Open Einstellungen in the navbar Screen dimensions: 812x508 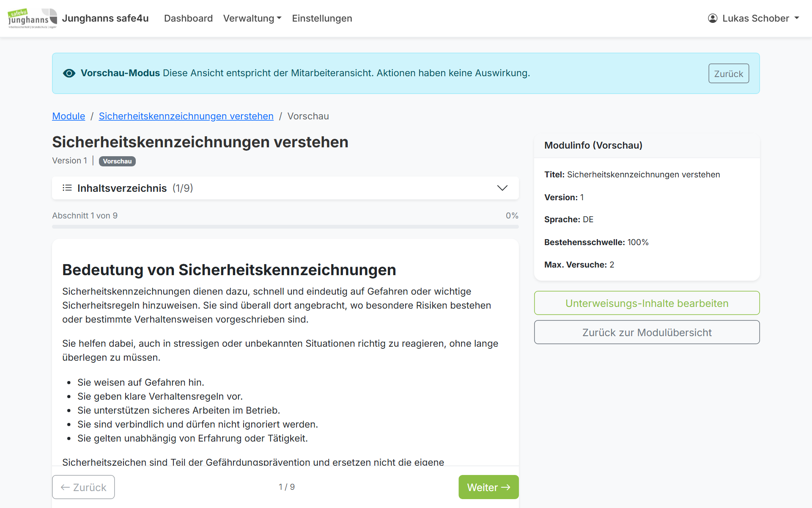[322, 18]
